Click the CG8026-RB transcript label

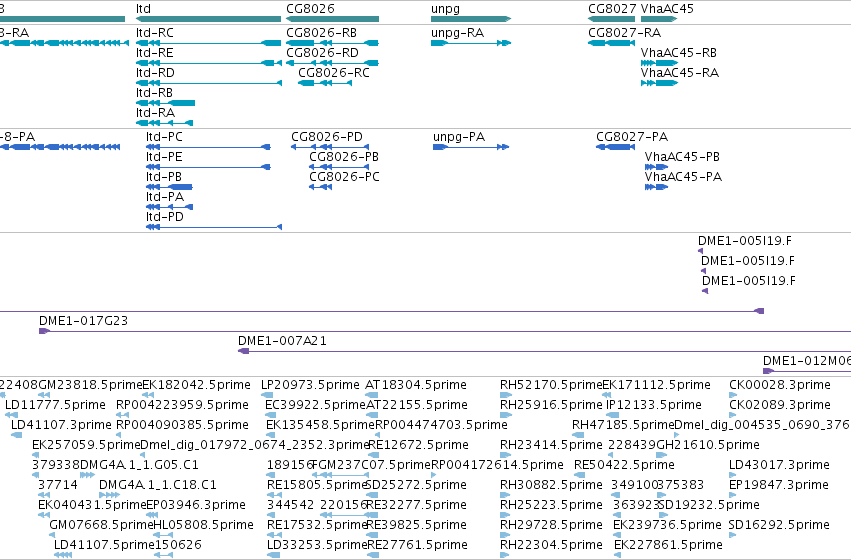point(321,33)
